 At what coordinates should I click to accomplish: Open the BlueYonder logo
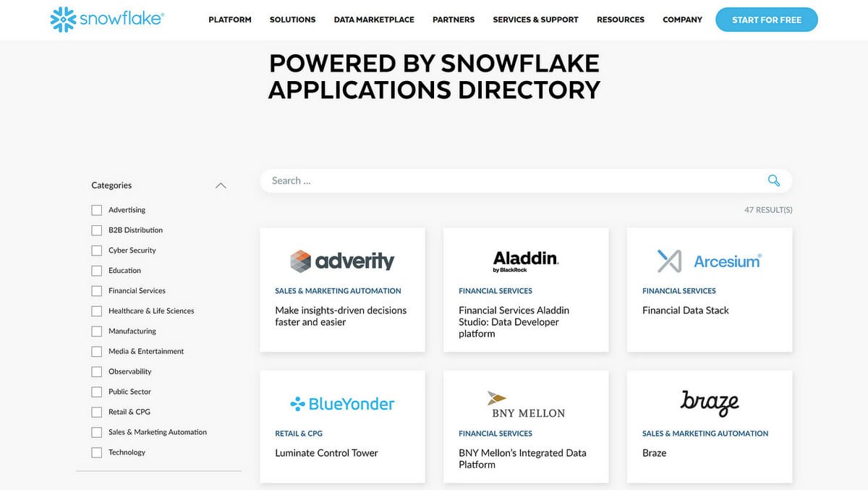[x=342, y=404]
